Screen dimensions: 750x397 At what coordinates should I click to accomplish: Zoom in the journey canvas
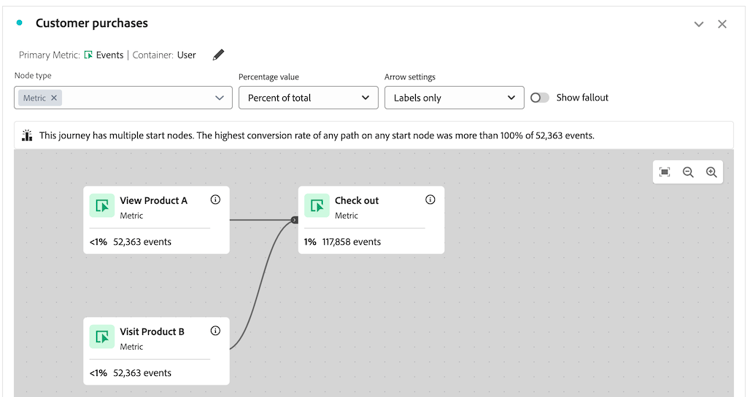(x=711, y=172)
